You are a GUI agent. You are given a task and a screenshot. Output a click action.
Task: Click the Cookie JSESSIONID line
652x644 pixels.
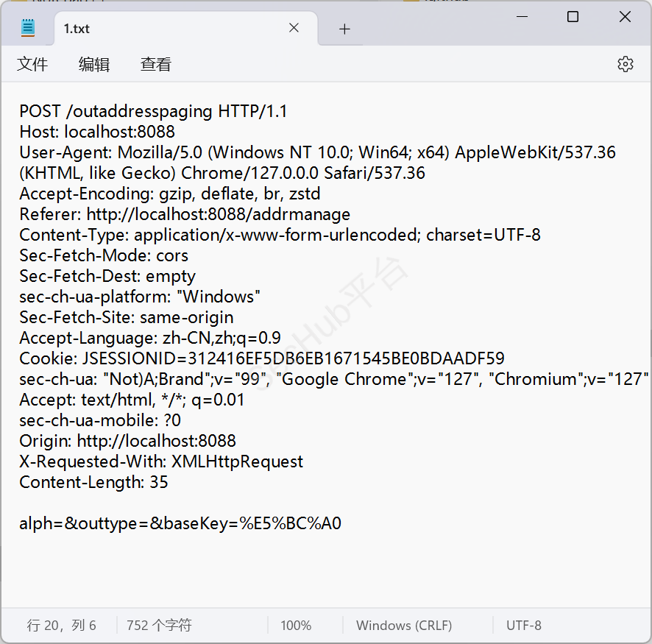click(261, 359)
